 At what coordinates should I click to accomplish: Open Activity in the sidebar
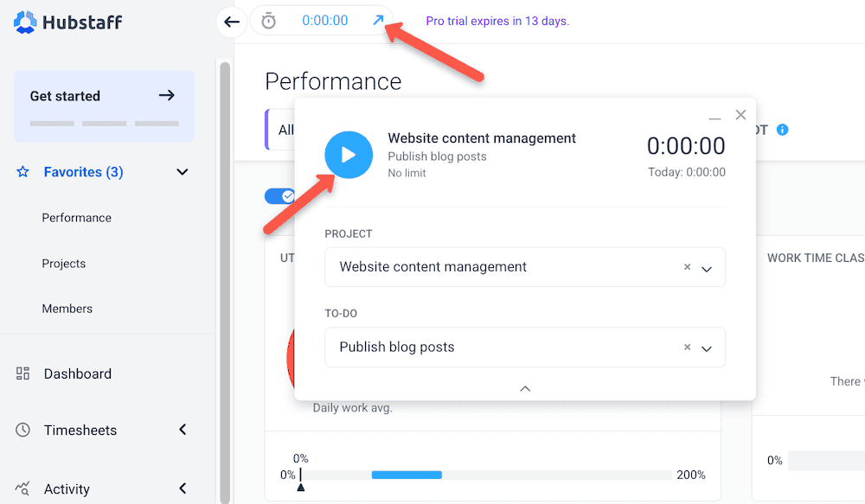[67, 489]
